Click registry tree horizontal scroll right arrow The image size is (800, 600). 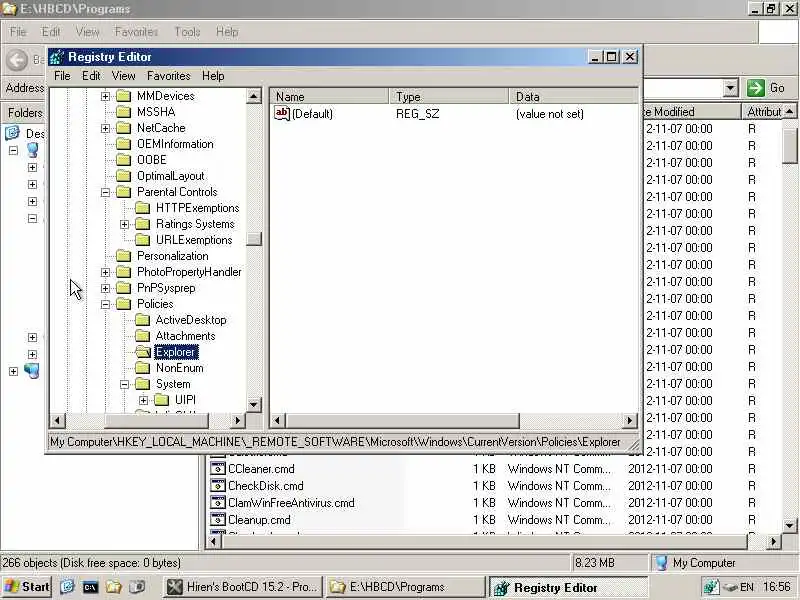237,420
